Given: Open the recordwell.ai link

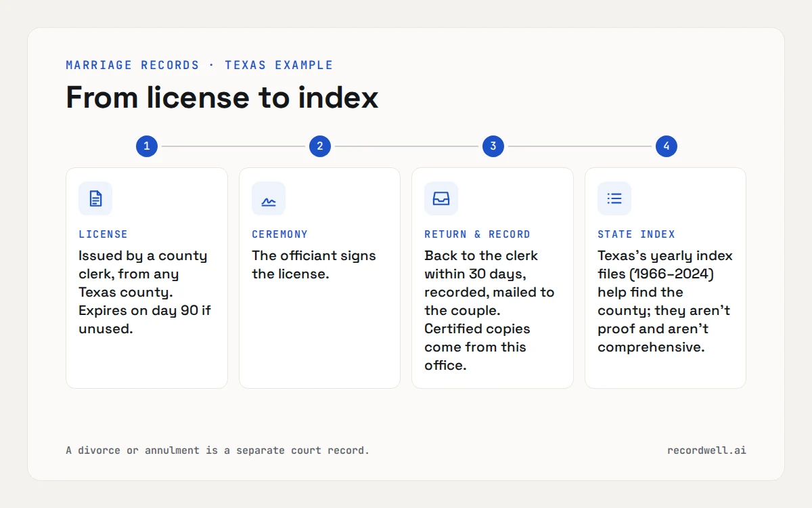Looking at the screenshot, I should (706, 450).
